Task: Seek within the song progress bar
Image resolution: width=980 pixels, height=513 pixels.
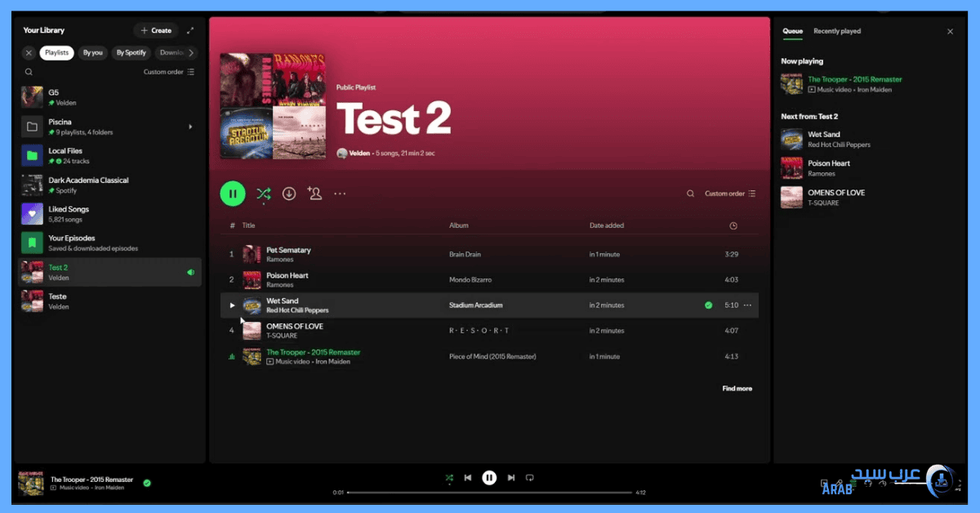Action: [490, 493]
